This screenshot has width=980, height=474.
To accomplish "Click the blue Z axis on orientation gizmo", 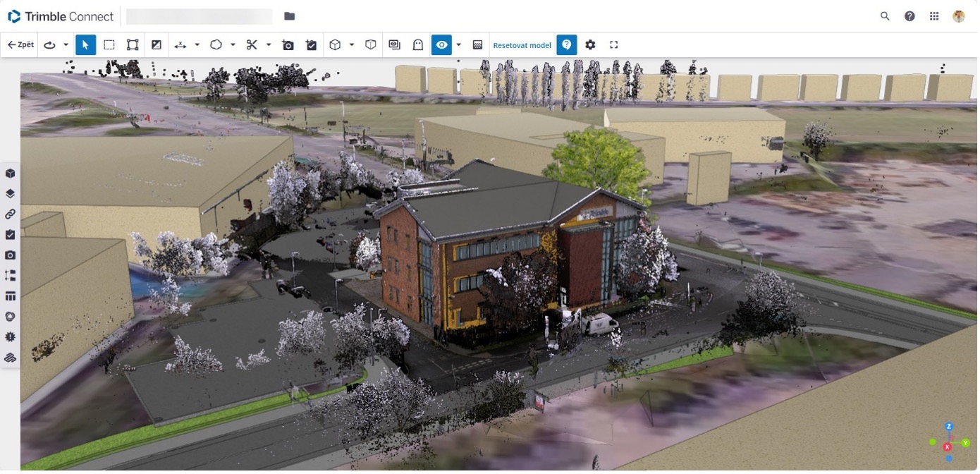I will coord(949,427).
